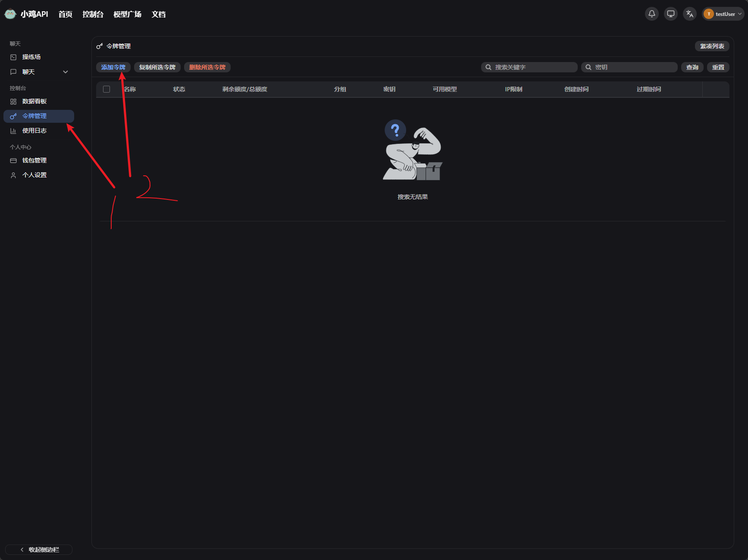Viewport: 748px width, 560px height.
Task: Click the 使用日志 chart icon
Action: pos(13,131)
